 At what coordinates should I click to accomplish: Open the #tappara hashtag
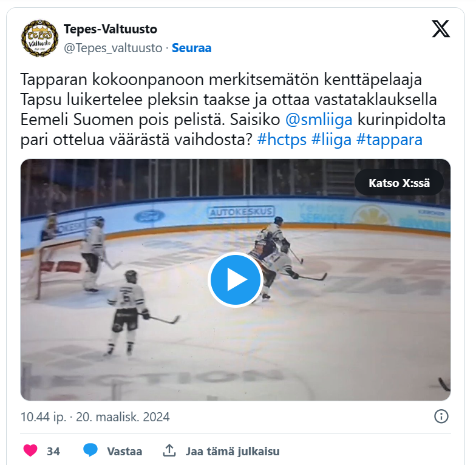click(x=390, y=140)
